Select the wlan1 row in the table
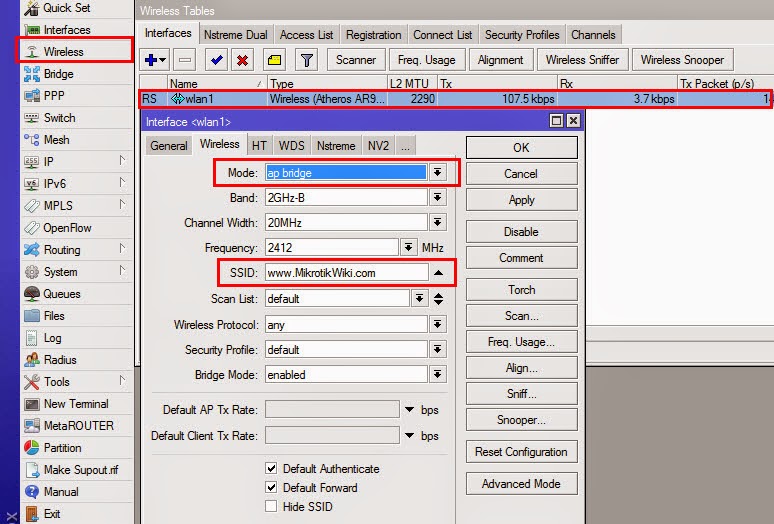 click(300, 100)
